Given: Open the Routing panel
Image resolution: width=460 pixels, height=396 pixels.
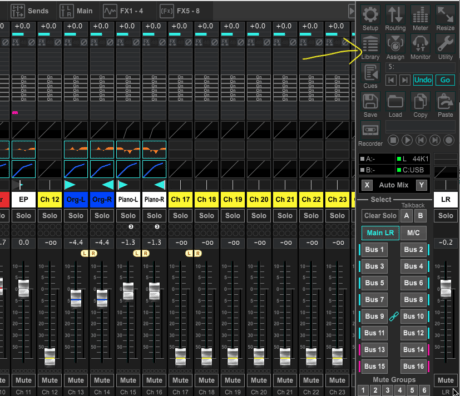Looking at the screenshot, I should 395,18.
